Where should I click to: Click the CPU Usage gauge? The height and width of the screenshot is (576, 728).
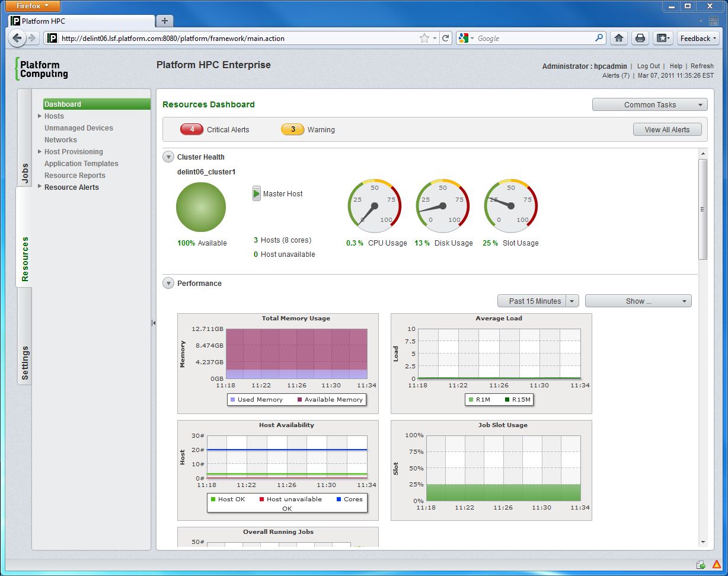pyautogui.click(x=375, y=205)
